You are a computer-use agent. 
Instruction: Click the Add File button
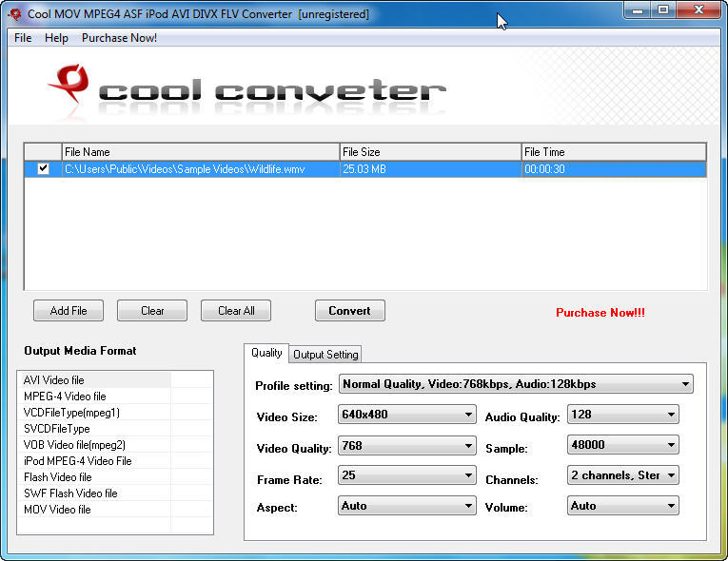coord(69,311)
